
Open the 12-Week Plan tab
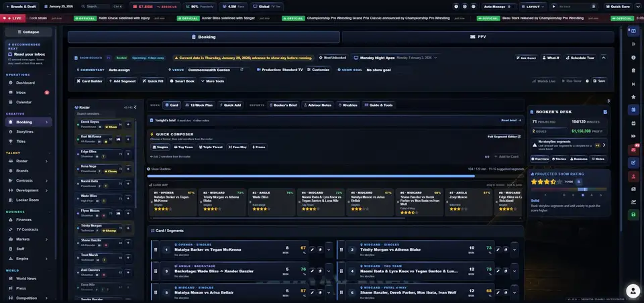pos(199,105)
